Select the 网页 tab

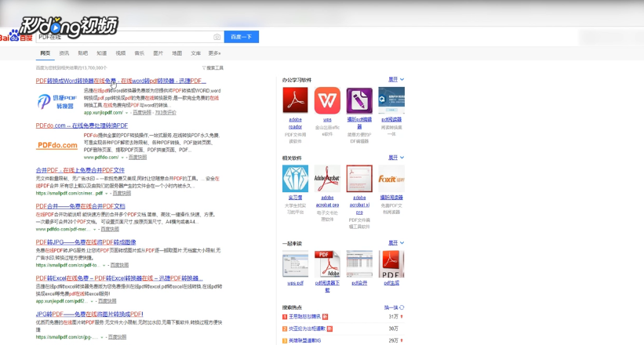tap(45, 53)
